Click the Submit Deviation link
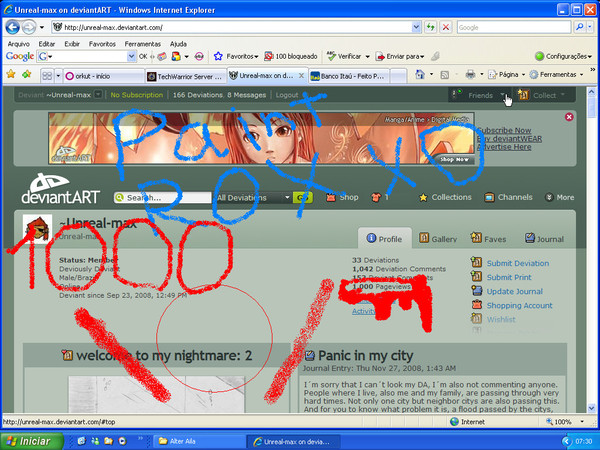Image resolution: width=600 pixels, height=450 pixels. coord(518,263)
